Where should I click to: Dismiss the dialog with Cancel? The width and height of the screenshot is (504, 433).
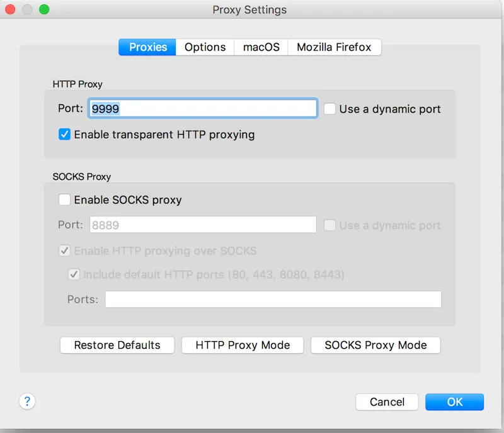(387, 402)
